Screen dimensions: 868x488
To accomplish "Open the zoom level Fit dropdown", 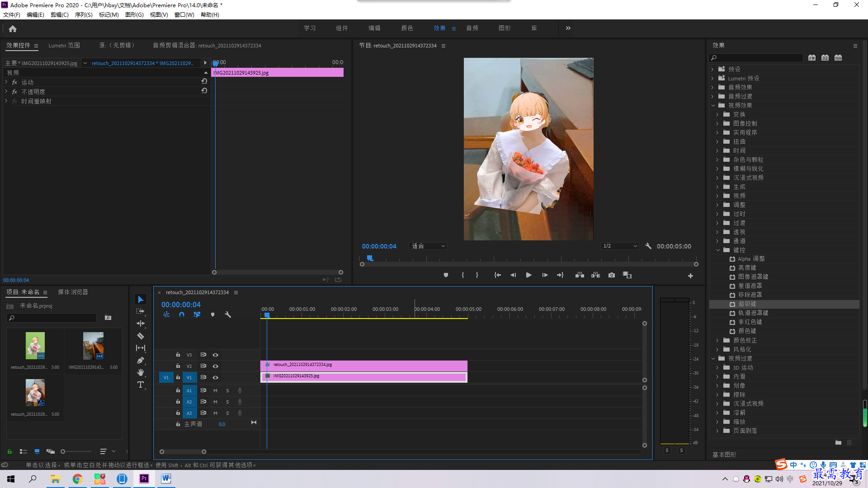I will [428, 246].
